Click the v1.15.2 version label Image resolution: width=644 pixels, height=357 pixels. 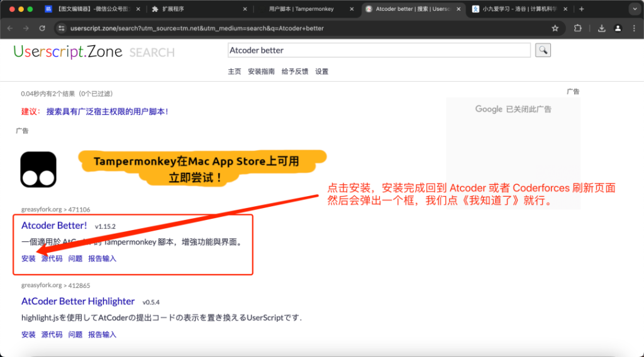(105, 226)
